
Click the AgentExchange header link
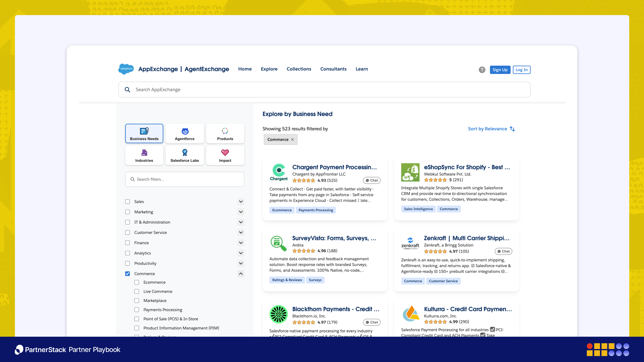pos(207,69)
